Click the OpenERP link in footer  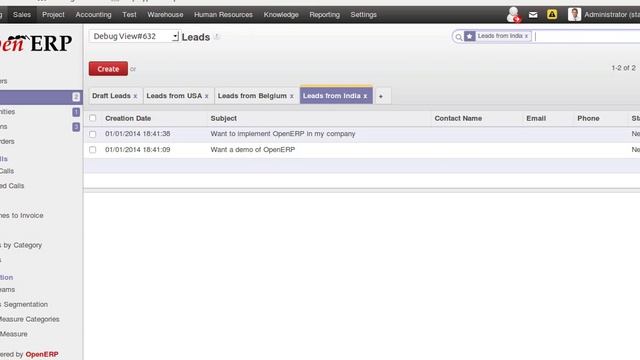click(x=42, y=354)
